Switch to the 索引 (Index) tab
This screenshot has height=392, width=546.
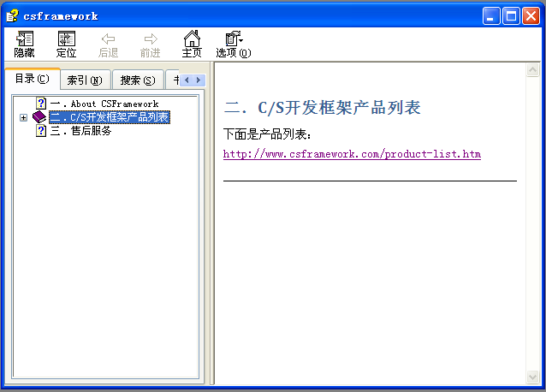tap(84, 80)
